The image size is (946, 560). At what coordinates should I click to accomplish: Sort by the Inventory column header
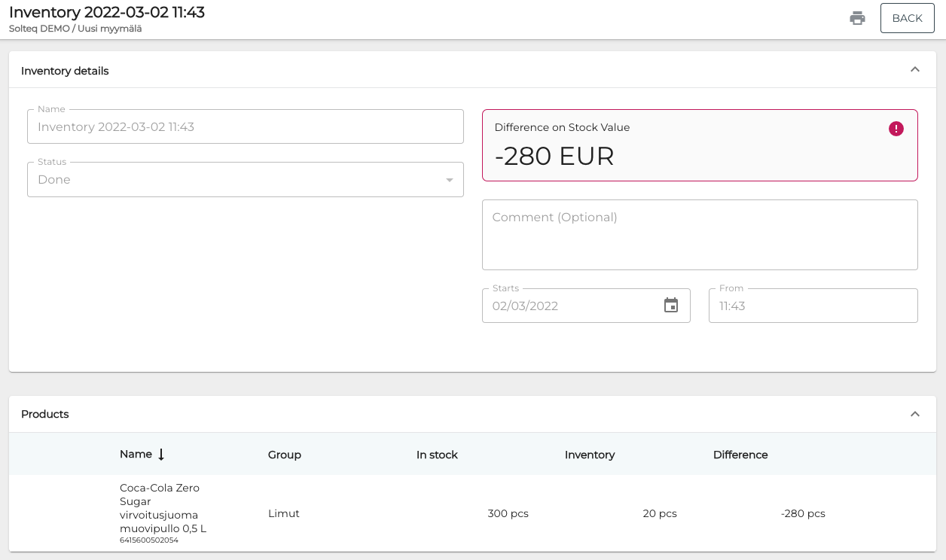[590, 455]
